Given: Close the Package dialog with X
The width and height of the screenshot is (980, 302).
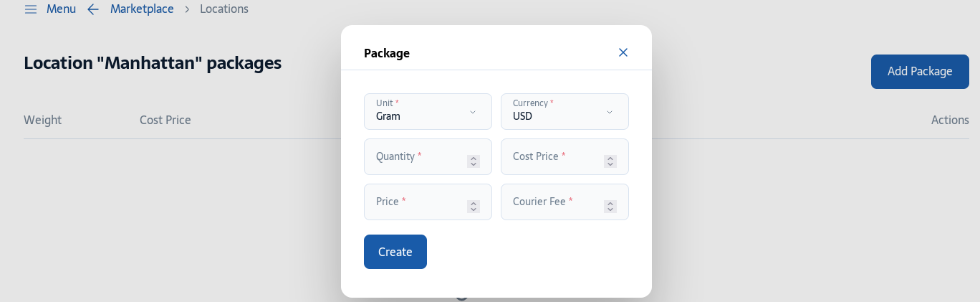Looking at the screenshot, I should click(x=623, y=52).
